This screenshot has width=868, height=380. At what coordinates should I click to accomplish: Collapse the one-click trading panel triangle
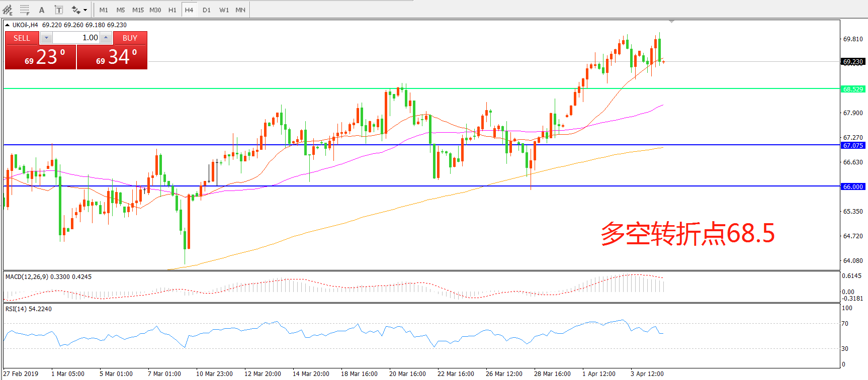pyautogui.click(x=7, y=25)
